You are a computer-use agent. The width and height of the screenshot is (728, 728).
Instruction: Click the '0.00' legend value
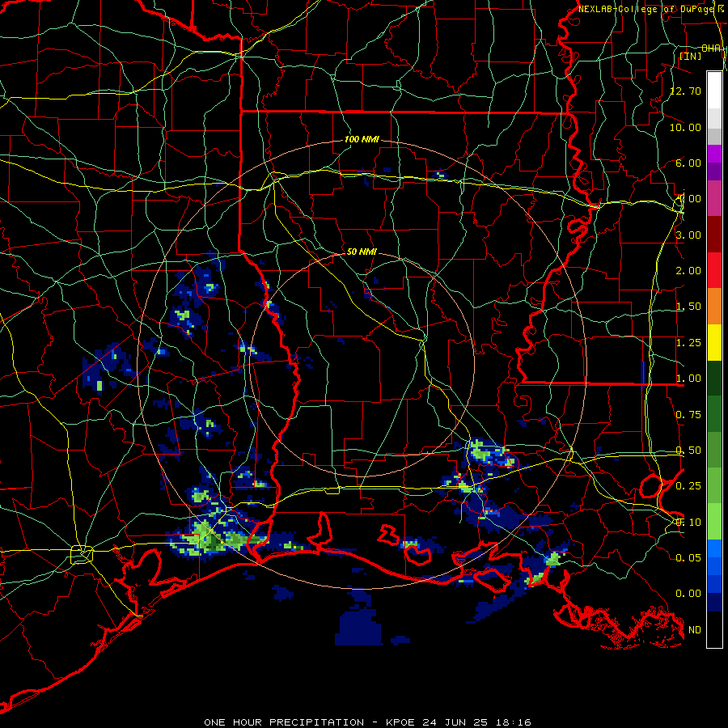pyautogui.click(x=688, y=594)
